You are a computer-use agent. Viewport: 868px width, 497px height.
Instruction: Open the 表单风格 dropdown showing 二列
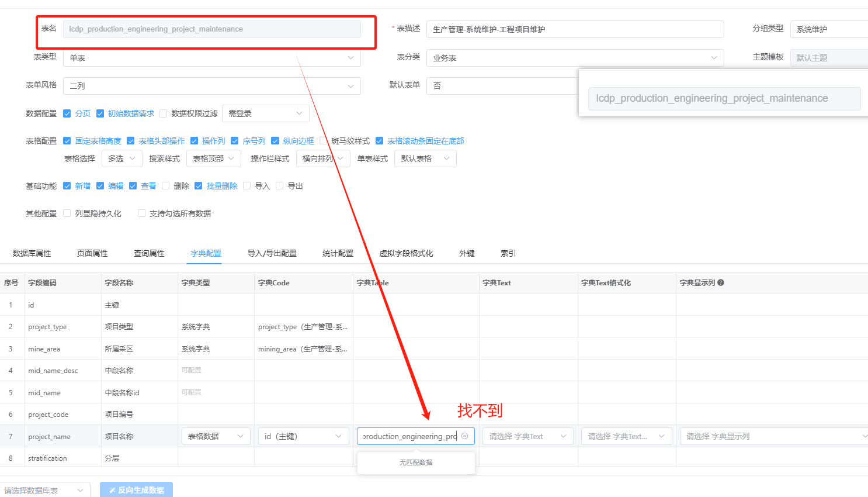(x=211, y=86)
